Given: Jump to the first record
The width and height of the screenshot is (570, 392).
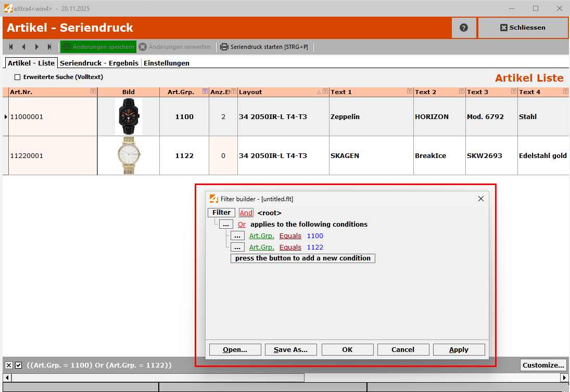Looking at the screenshot, I should [x=11, y=47].
